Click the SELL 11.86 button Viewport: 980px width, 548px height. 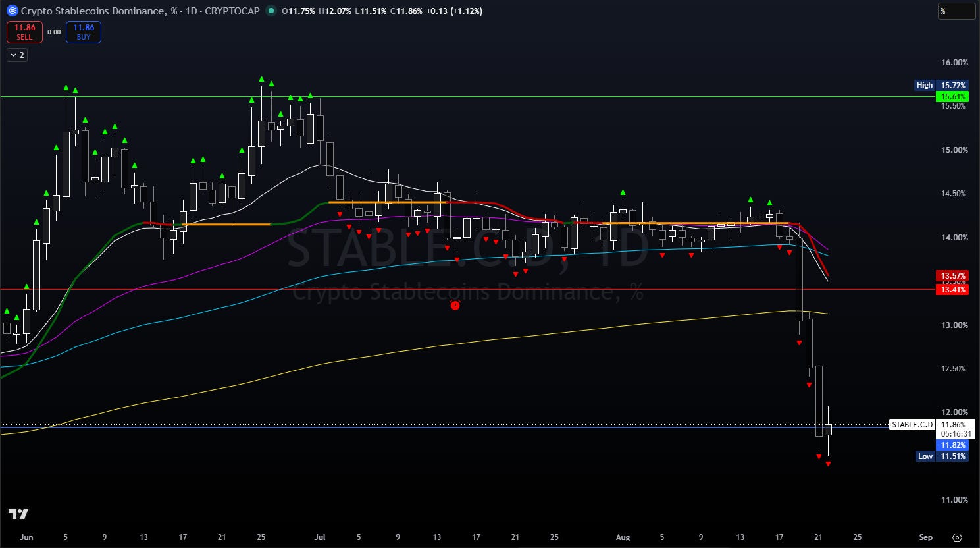tap(24, 32)
